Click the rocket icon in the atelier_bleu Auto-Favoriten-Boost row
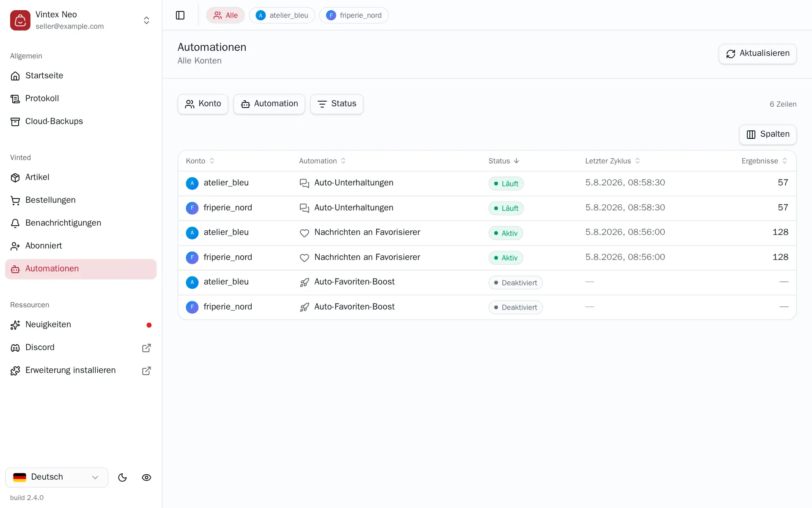The height and width of the screenshot is (508, 812). (304, 282)
